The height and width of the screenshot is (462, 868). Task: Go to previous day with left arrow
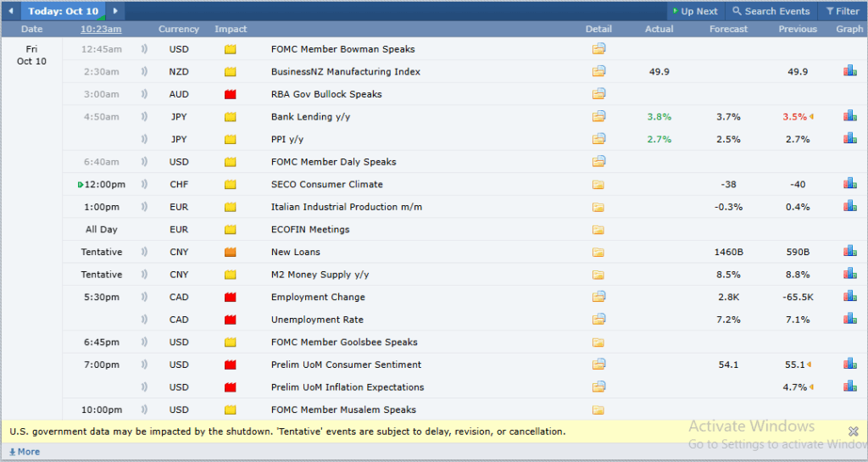11,11
